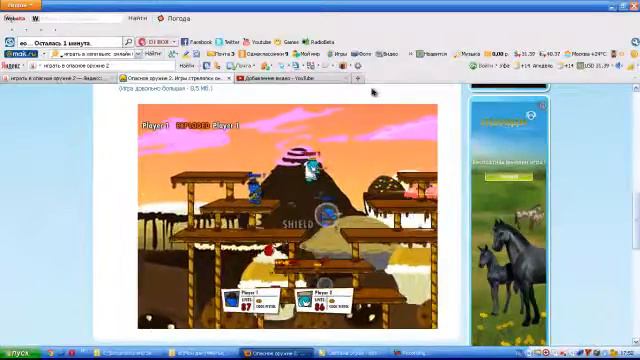Viewport: 640px width, 360px height.
Task: Click Найти button in top Webalta bar
Action: [138, 18]
